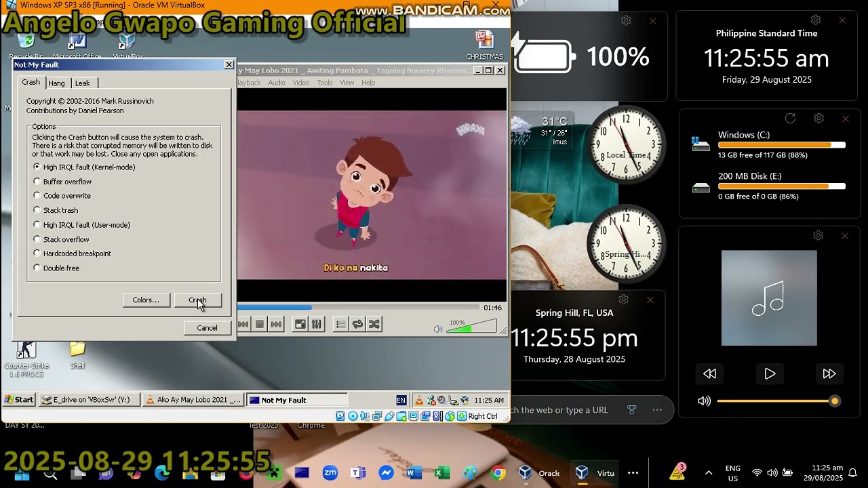Pick the Double free radio button
This screenshot has height=488, width=868.
56,268
